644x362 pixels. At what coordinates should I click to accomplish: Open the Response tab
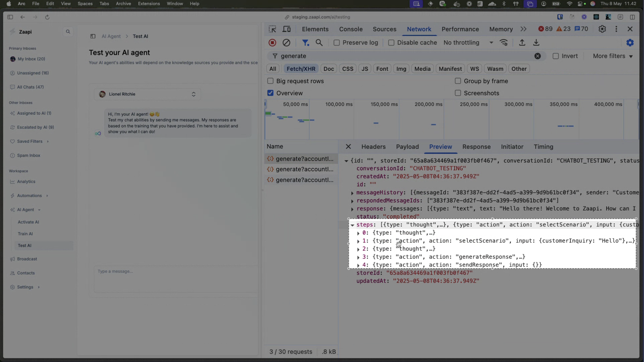(476, 146)
